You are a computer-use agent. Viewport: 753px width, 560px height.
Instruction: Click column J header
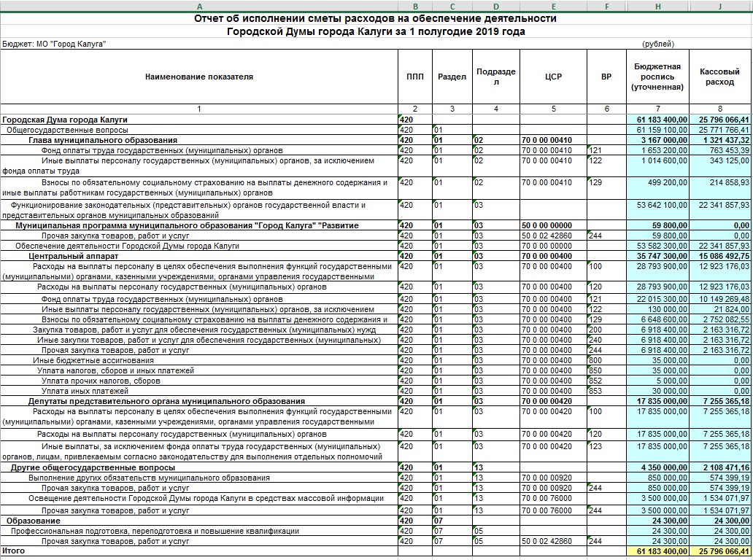pyautogui.click(x=720, y=7)
